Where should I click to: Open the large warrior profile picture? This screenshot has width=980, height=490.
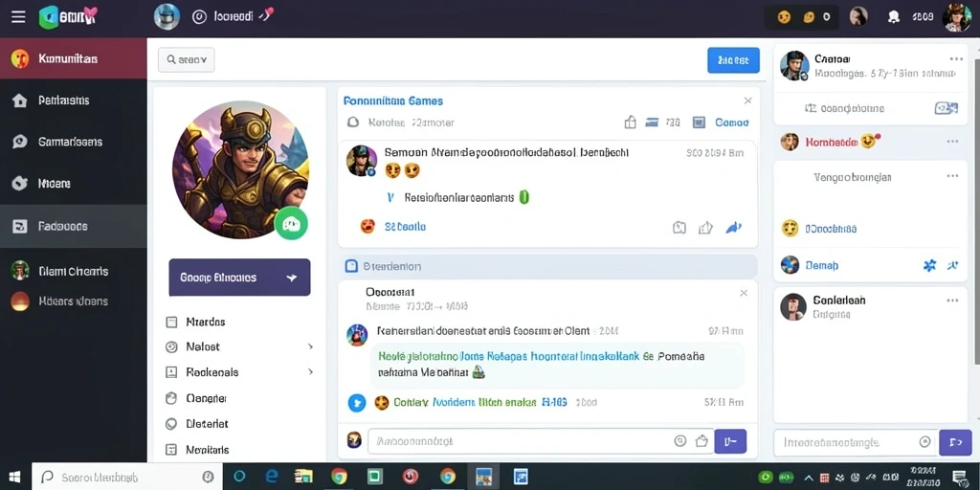[240, 170]
